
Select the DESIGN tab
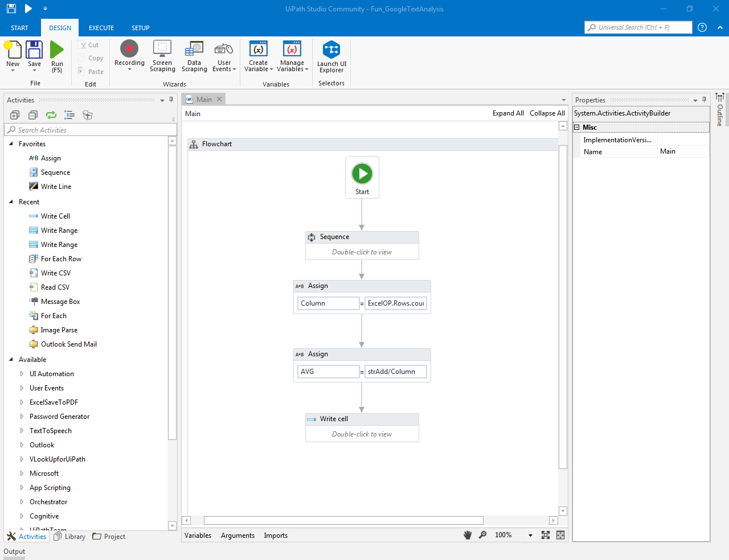pos(60,28)
